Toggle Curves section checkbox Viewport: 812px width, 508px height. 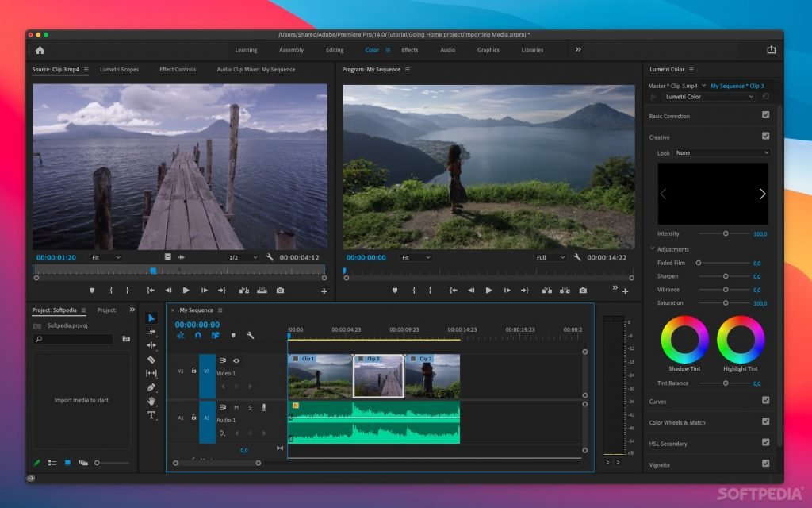coord(765,400)
